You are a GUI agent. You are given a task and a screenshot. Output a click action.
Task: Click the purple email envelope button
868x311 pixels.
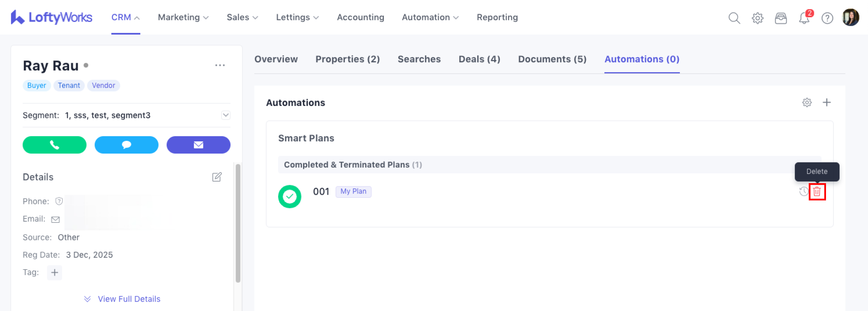tap(198, 145)
